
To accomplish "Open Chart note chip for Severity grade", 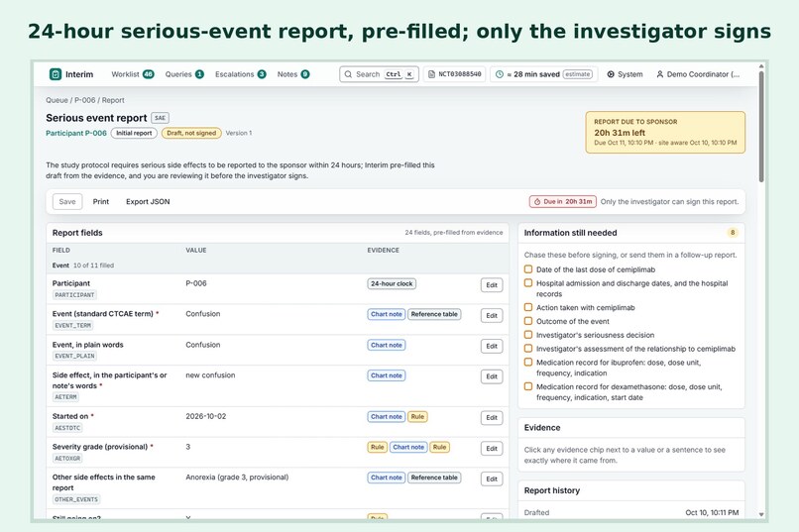I will 408,447.
